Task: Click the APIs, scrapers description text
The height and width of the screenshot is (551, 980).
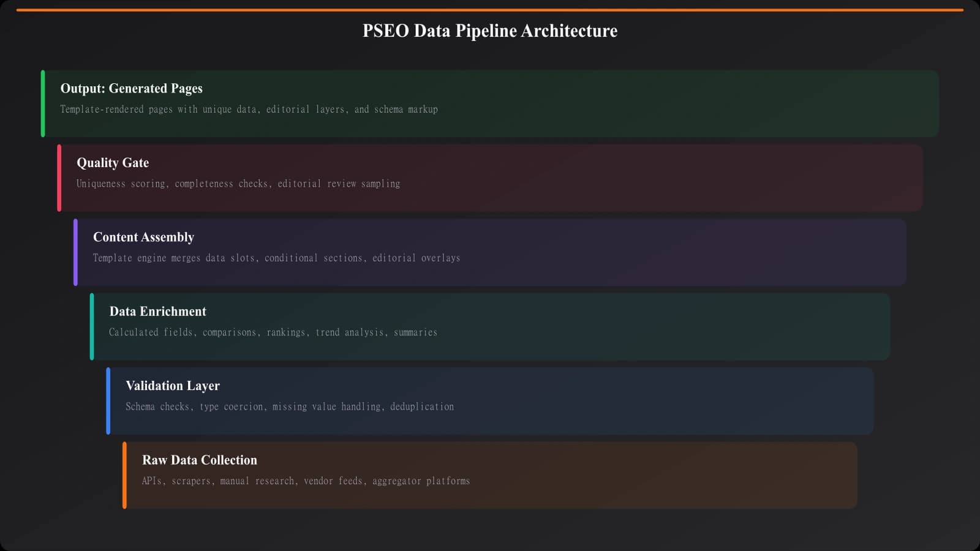Action: coord(305,481)
